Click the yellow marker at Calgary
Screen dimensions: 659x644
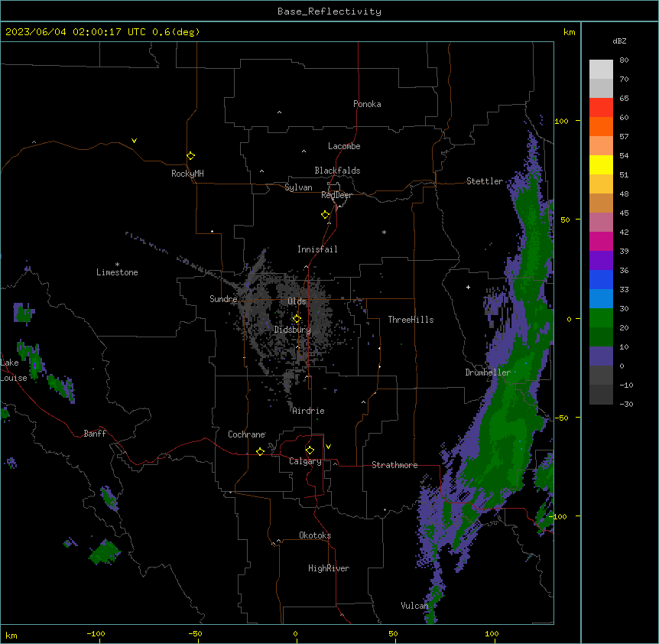point(310,450)
